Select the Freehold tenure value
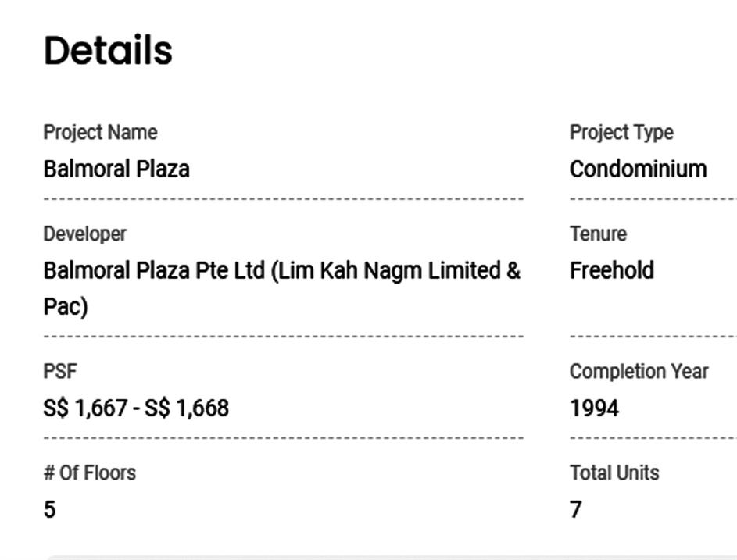The height and width of the screenshot is (560, 737). (x=612, y=271)
